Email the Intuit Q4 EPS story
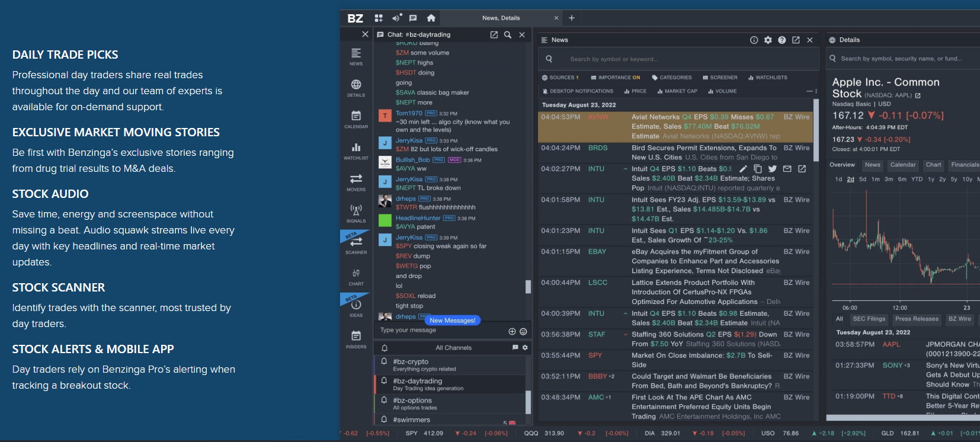The height and width of the screenshot is (442, 980). click(x=787, y=169)
